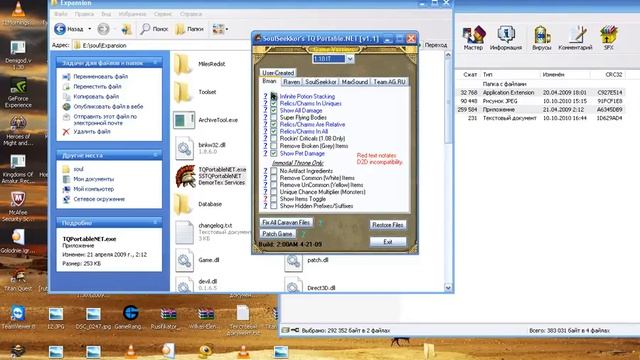Open the Файл menu in Explorer
The width and height of the screenshot is (640, 360).
61,14
